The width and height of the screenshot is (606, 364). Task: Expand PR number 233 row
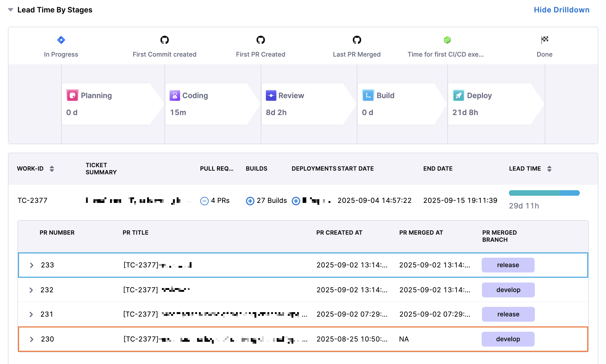(31, 265)
